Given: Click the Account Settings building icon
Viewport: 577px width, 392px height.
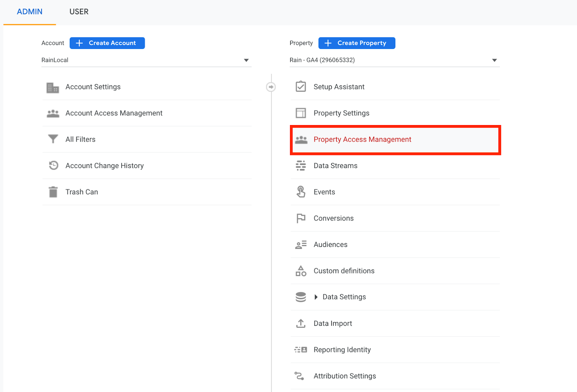Looking at the screenshot, I should tap(53, 87).
